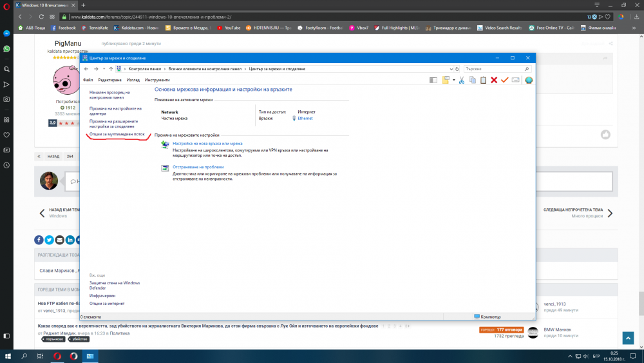The image size is (644, 363).
Task: Click the Properties card icon in the toolbar
Action: point(515,80)
